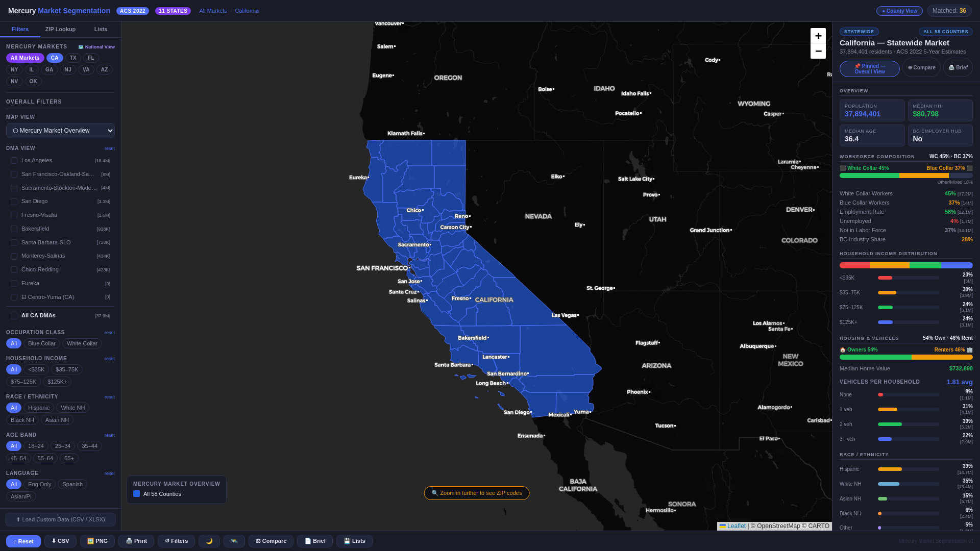Zoom out the map with minus button
980x551 pixels.
pyautogui.click(x=818, y=51)
